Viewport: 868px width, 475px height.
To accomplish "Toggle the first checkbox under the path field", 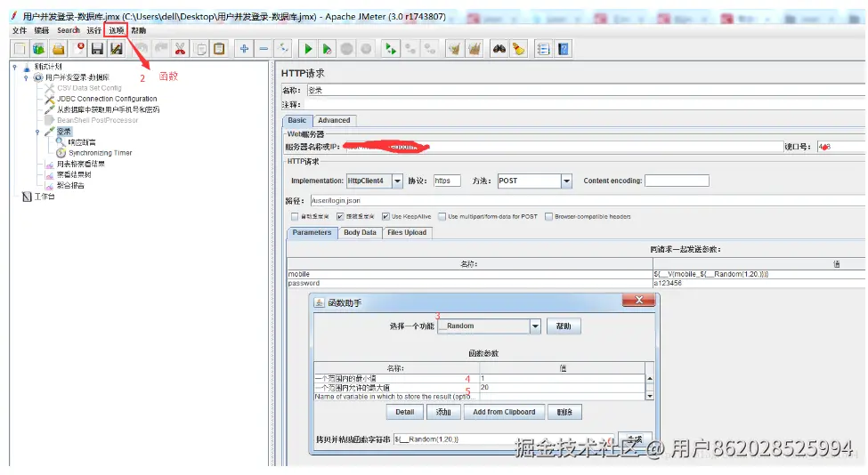I will point(295,217).
